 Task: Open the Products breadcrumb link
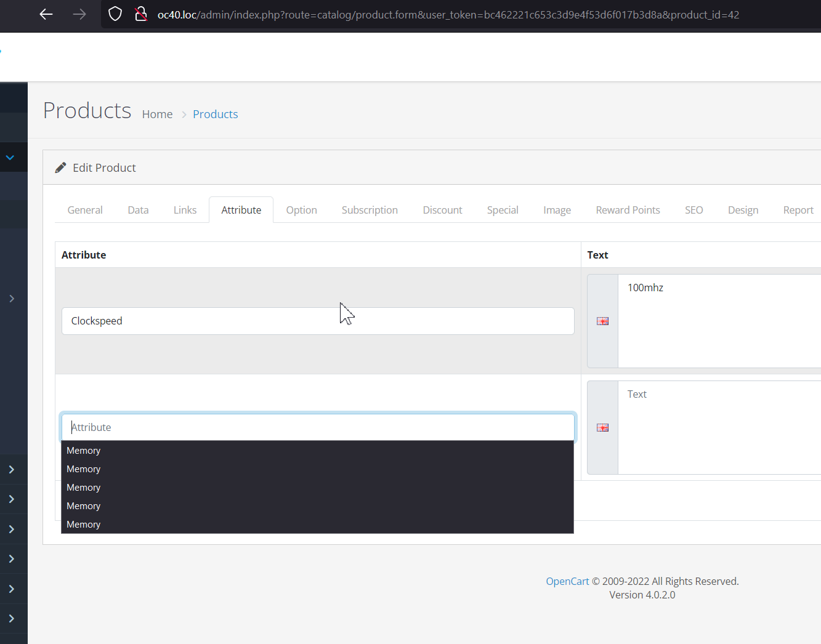tap(215, 114)
